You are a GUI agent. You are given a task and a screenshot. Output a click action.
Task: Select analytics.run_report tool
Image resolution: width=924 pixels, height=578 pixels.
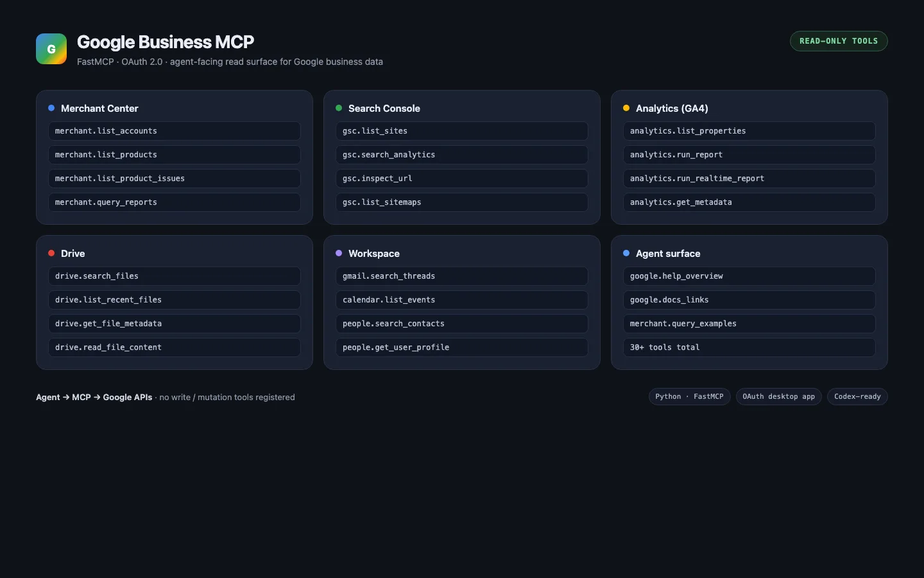click(x=749, y=155)
